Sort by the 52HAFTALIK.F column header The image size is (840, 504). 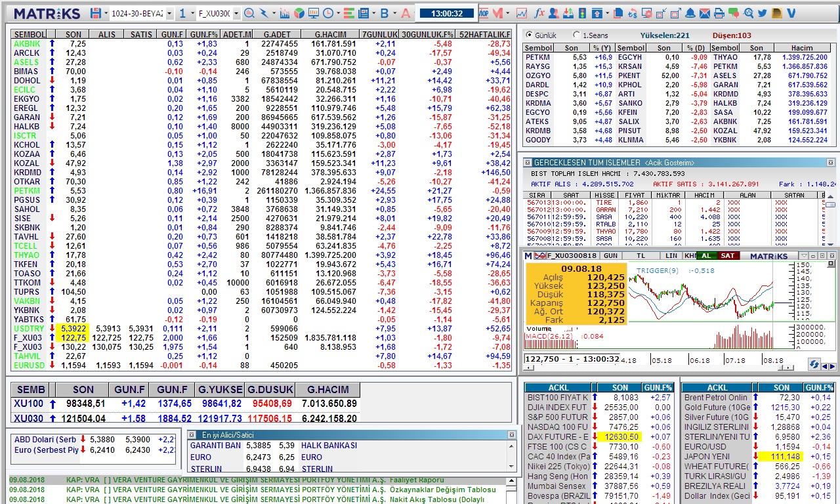484,34
